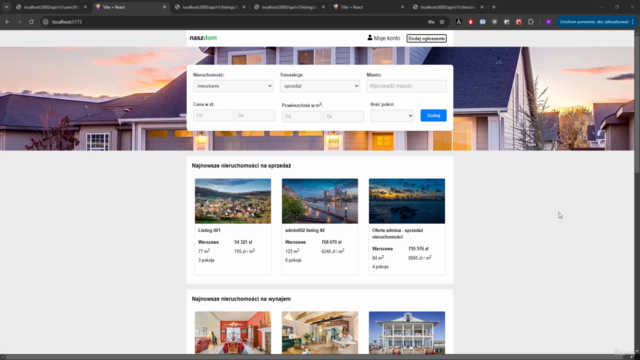The width and height of the screenshot is (640, 360).
Task: Open the admin002 listing #2 city-river thumbnail
Action: pos(320,201)
